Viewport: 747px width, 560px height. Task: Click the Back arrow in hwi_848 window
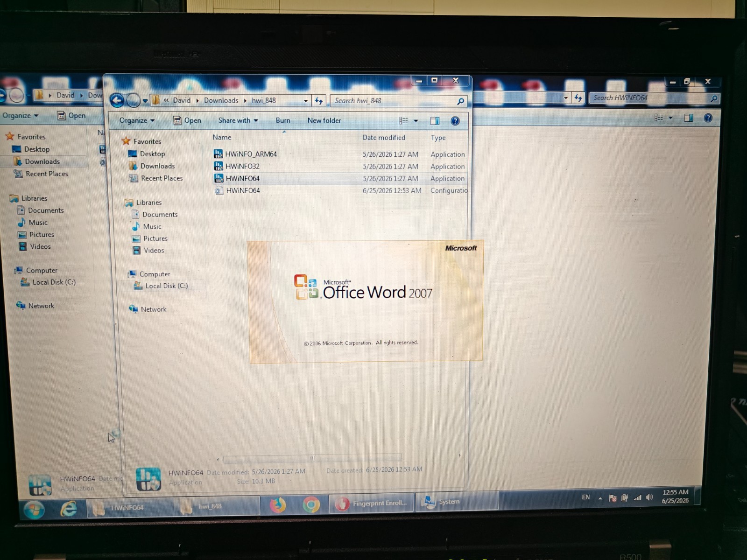tap(117, 100)
